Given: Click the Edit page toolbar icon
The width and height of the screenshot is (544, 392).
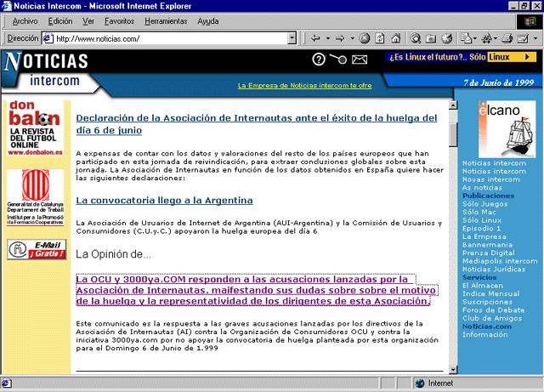Looking at the screenshot, I should pyautogui.click(x=523, y=38).
